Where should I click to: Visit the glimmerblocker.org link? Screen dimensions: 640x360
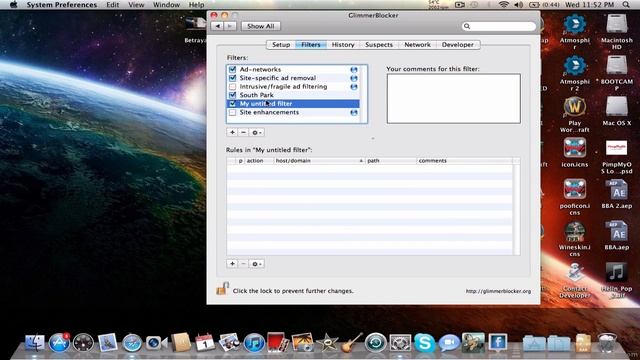(x=498, y=291)
